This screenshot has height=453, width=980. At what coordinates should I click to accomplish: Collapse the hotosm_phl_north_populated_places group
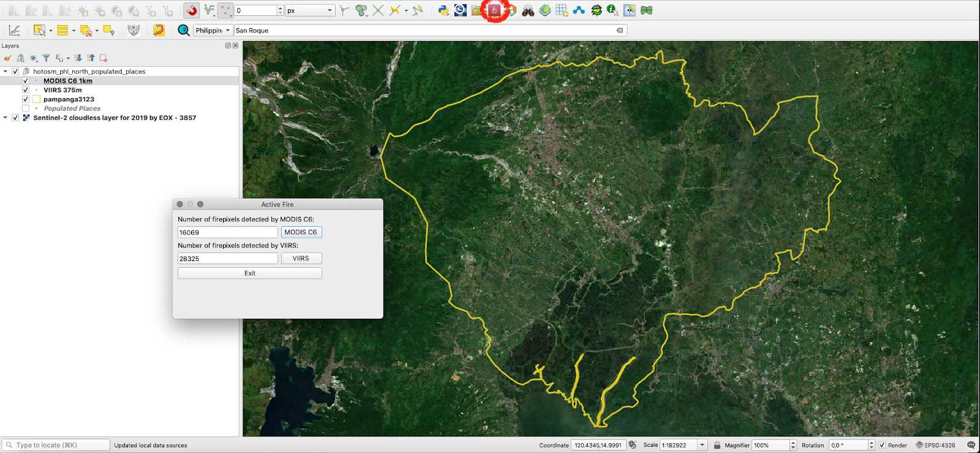[x=6, y=72]
